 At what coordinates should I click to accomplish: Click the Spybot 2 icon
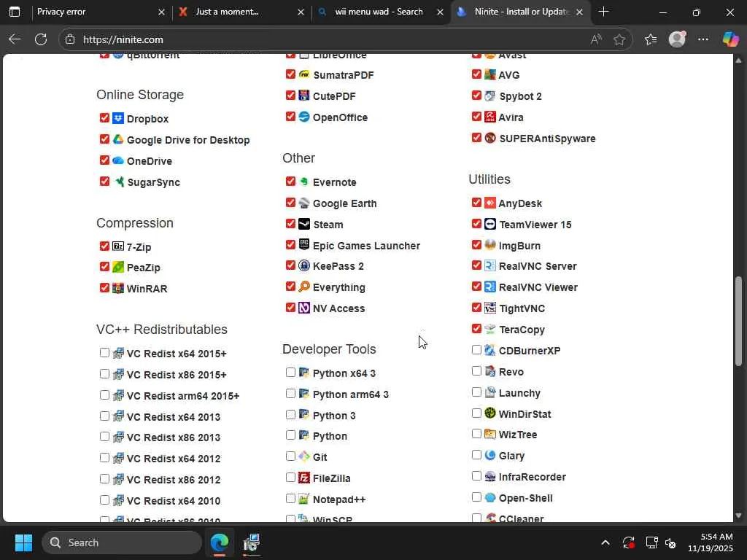point(489,96)
